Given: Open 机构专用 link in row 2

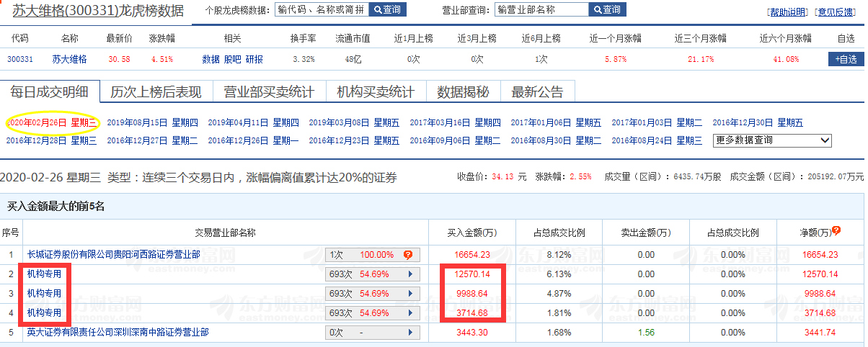Looking at the screenshot, I should click(45, 274).
